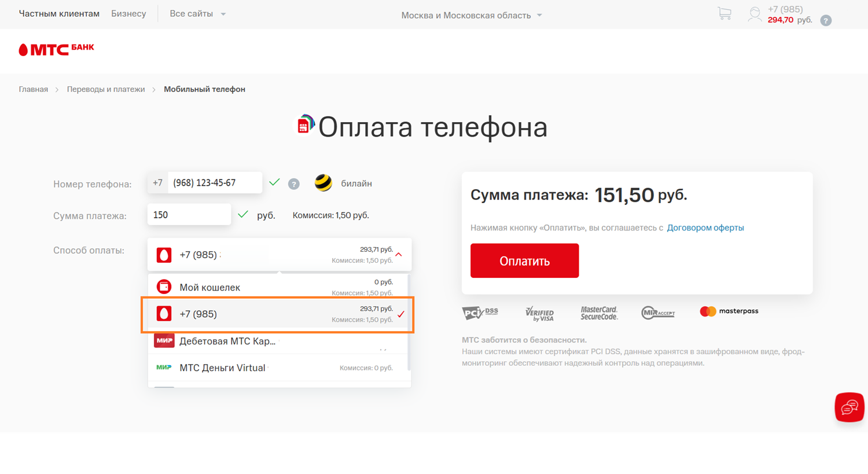Screen dimensions: 868x474
Task: Select +7 (985) option in dropdown list
Action: 278,314
